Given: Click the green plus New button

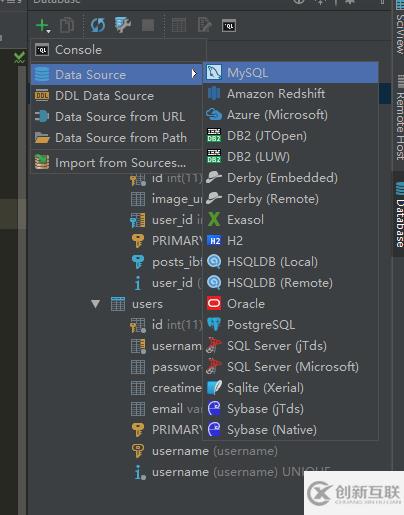Looking at the screenshot, I should point(43,26).
